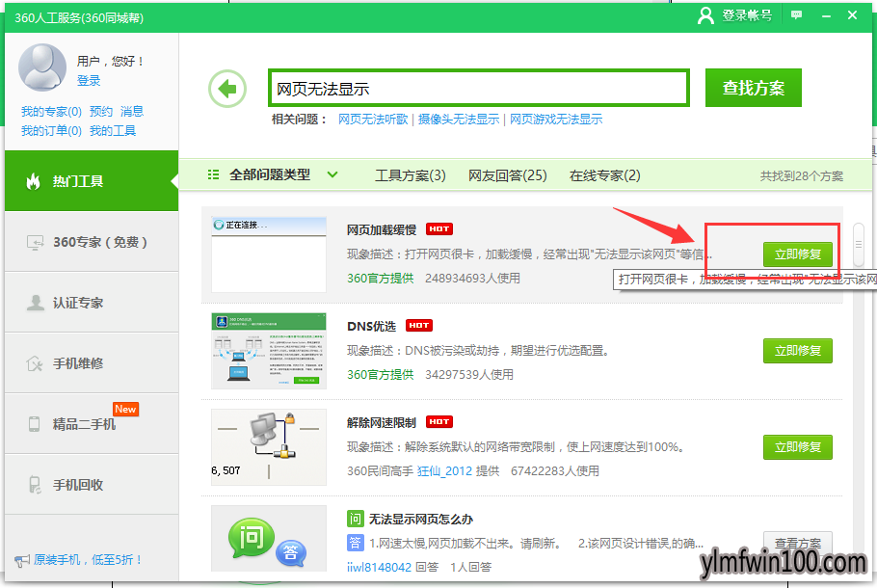The width and height of the screenshot is (877, 588).
Task: Open 精品二手机 sidebar item
Action: pos(92,424)
